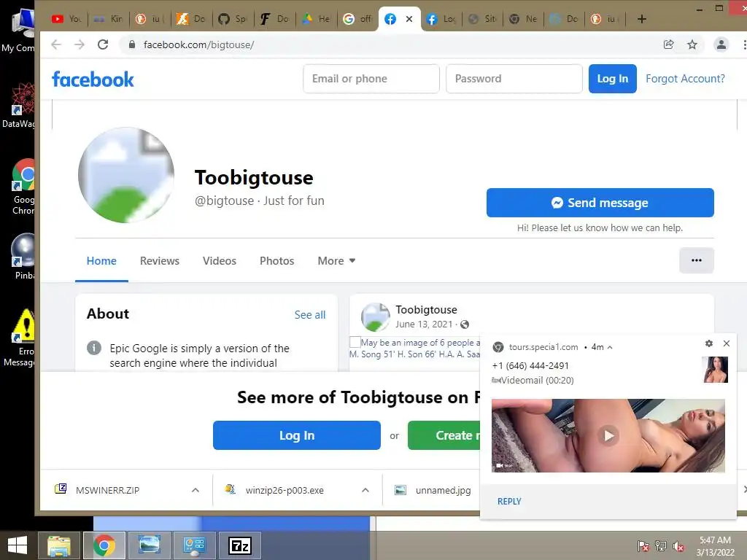Open the Windows Start button
This screenshot has width=747, height=560.
[x=18, y=545]
